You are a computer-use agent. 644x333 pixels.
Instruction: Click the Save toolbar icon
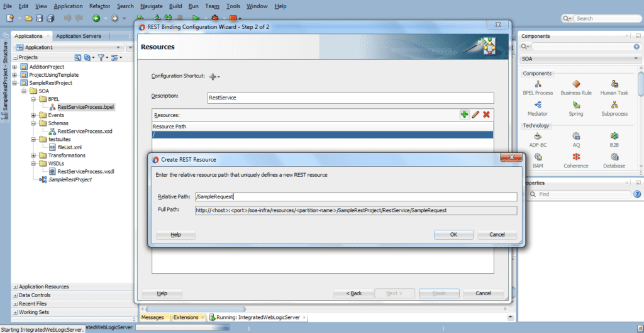point(40,18)
